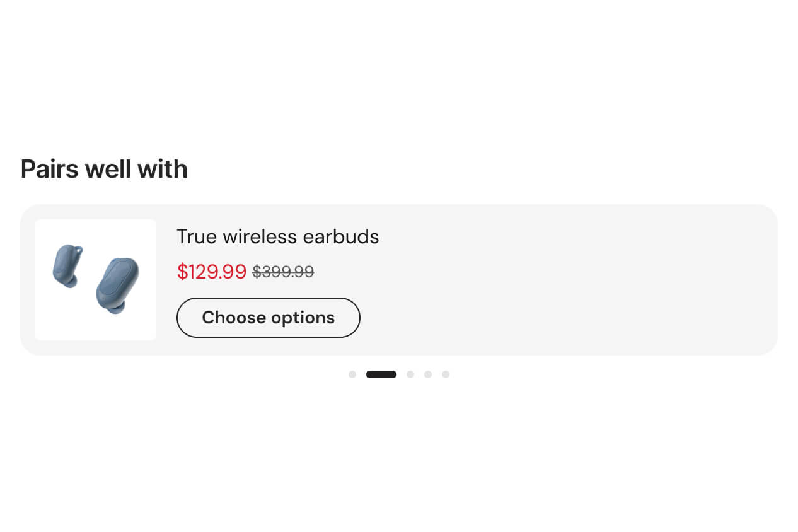Click the word "wireless" in the product name
The height and width of the screenshot is (532, 798).
pos(260,237)
